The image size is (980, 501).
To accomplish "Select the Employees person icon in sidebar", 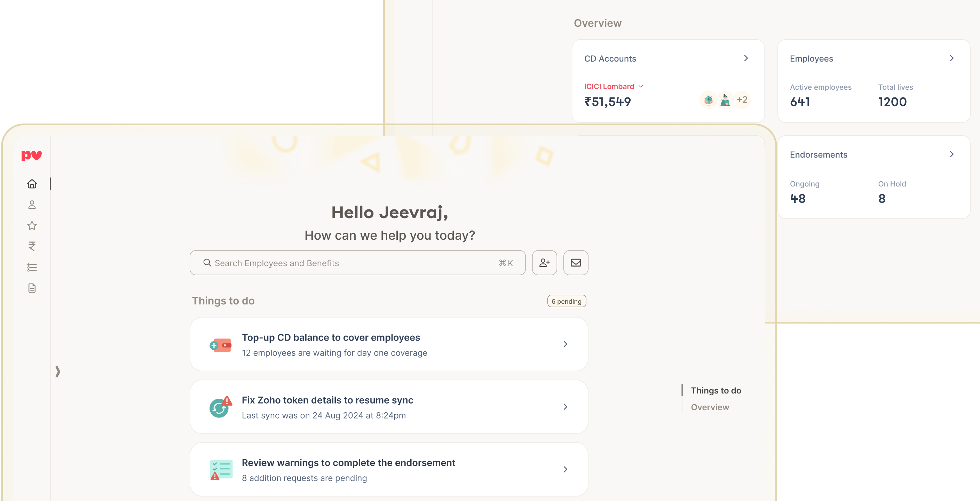I will (x=32, y=205).
